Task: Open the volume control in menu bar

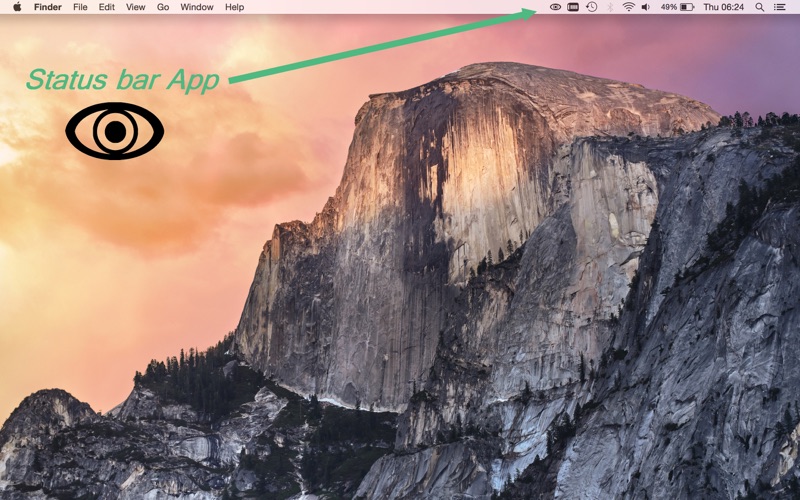Action: 646,7
